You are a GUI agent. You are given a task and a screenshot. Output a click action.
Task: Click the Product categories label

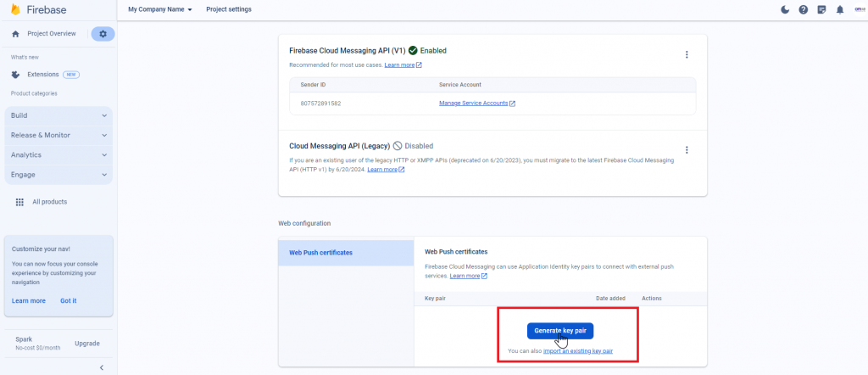click(34, 93)
